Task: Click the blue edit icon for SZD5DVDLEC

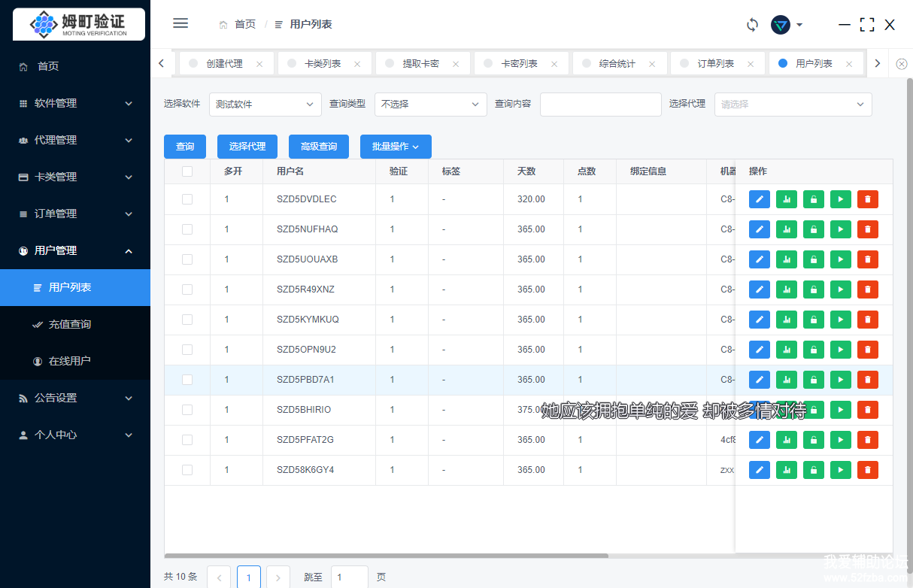Action: 759,199
